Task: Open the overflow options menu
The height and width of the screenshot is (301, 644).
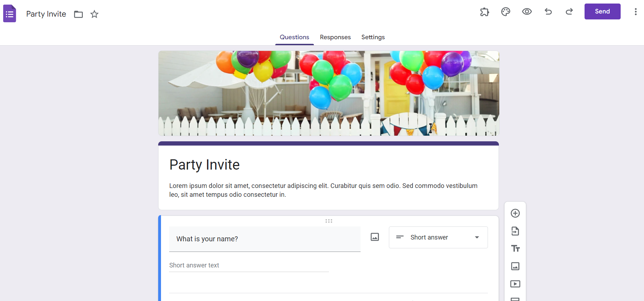Action: 635,12
